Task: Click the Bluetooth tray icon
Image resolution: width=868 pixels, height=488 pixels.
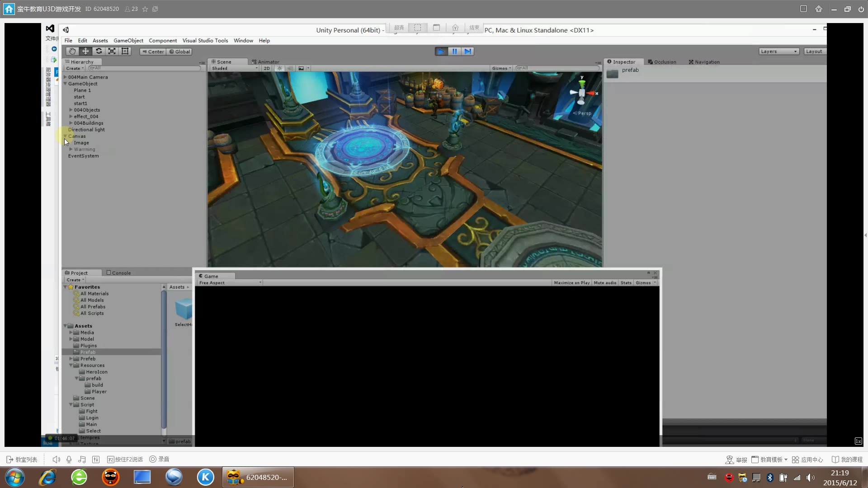Action: [770, 477]
